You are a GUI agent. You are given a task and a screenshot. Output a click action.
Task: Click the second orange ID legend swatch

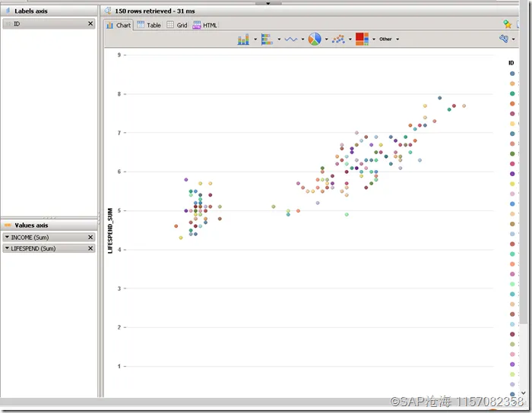click(x=512, y=84)
